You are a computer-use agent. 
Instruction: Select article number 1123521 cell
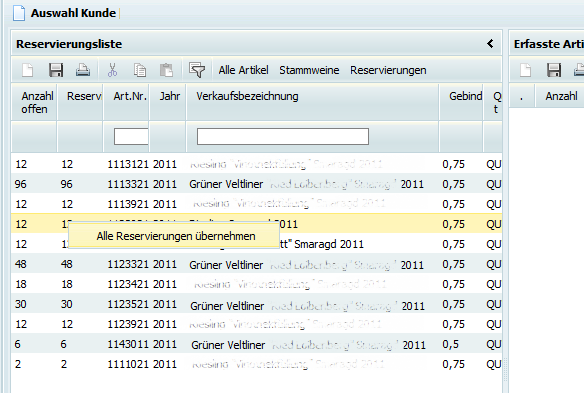point(128,304)
